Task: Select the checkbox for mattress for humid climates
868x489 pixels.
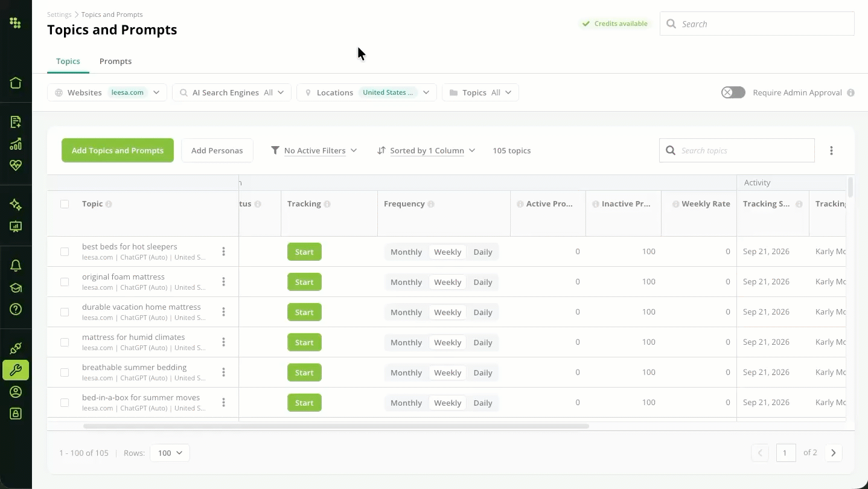Action: pos(65,342)
